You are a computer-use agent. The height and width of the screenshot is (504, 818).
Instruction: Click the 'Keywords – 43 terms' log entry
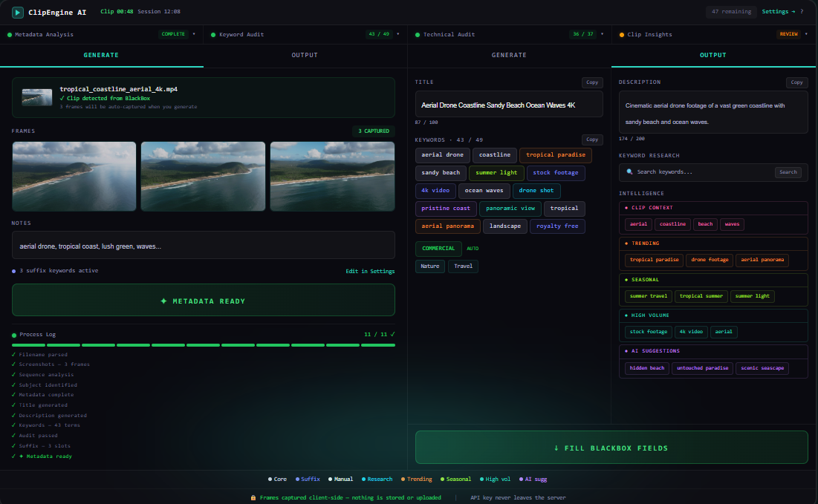50,425
